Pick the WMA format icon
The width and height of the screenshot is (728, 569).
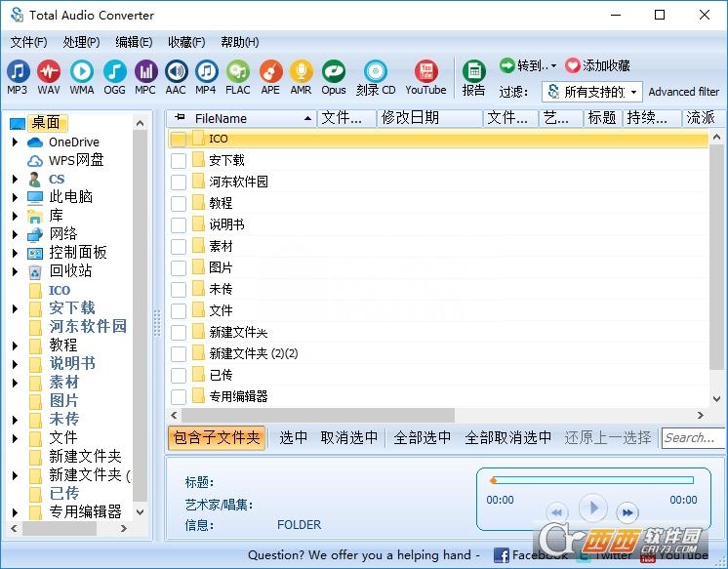[x=82, y=72]
